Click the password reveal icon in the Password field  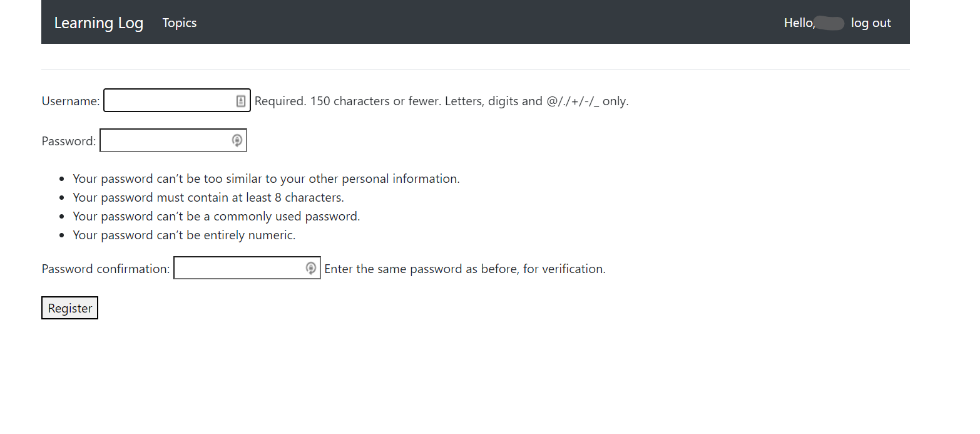237,140
